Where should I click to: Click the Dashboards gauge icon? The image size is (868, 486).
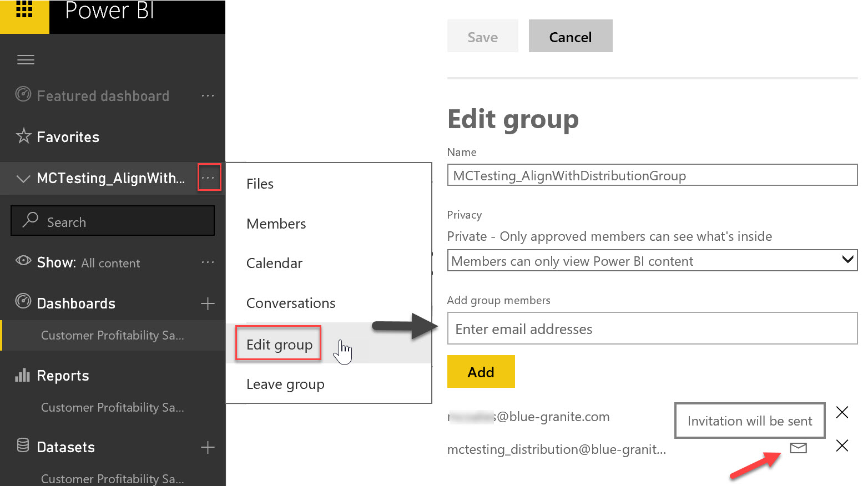[23, 301]
